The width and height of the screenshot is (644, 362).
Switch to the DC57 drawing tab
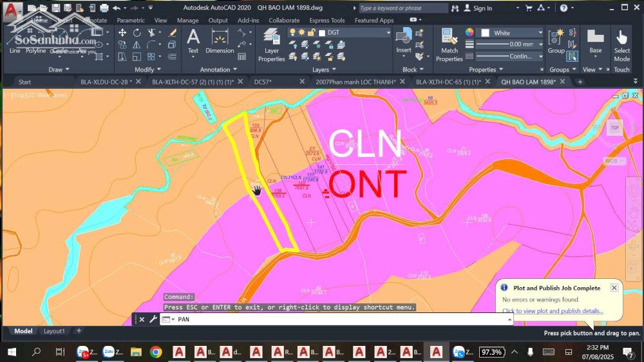pos(263,82)
